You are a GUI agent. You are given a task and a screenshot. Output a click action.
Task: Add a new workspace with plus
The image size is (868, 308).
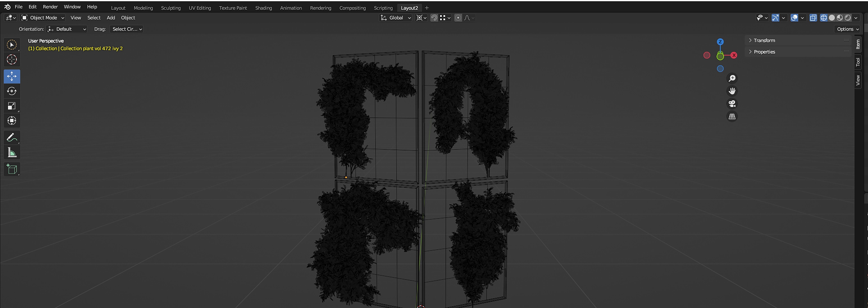(x=427, y=8)
